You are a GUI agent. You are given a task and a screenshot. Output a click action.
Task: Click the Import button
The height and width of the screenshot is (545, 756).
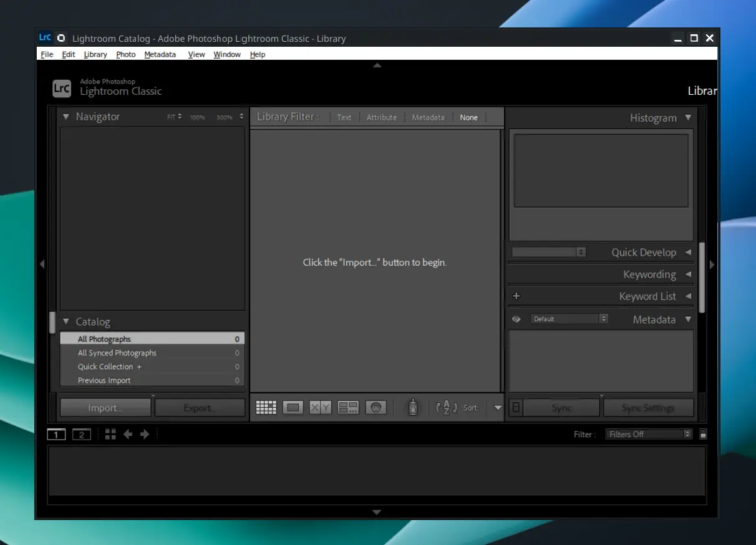(x=105, y=408)
